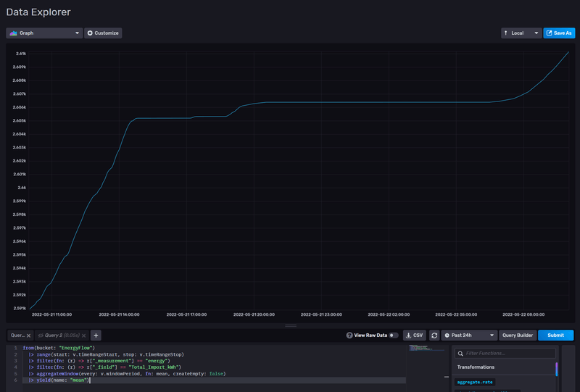The height and width of the screenshot is (392, 580).
Task: Close the Query 2 tab
Action: [x=83, y=335]
